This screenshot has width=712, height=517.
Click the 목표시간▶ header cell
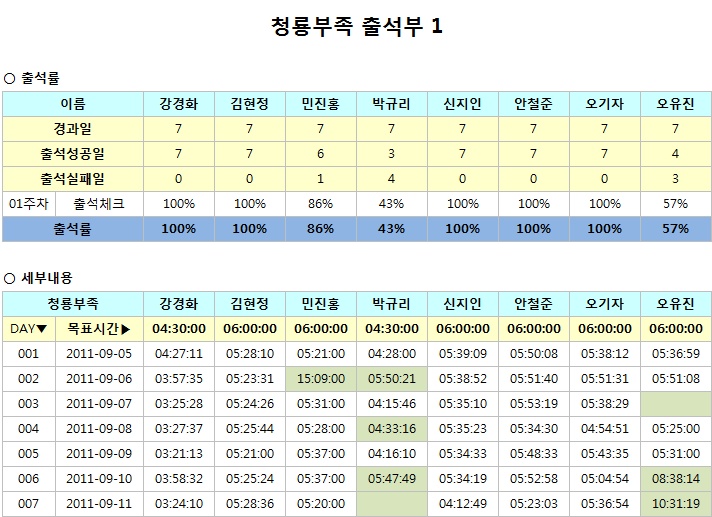pos(99,329)
